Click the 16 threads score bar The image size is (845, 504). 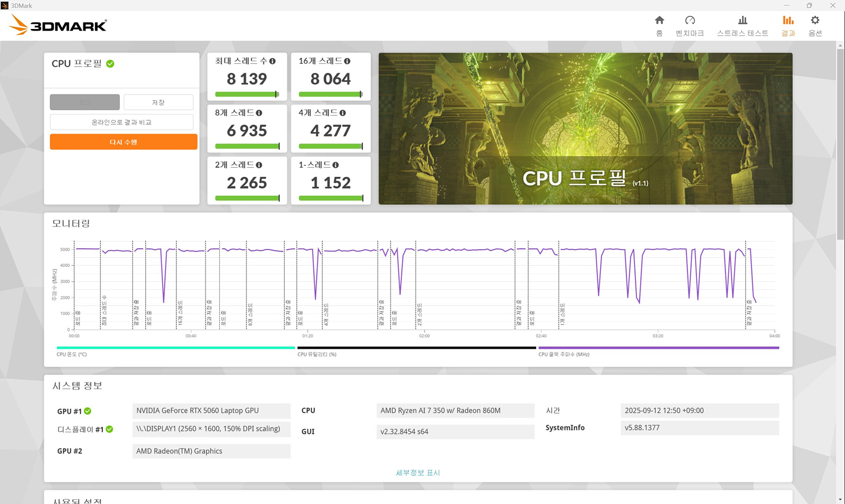[331, 94]
